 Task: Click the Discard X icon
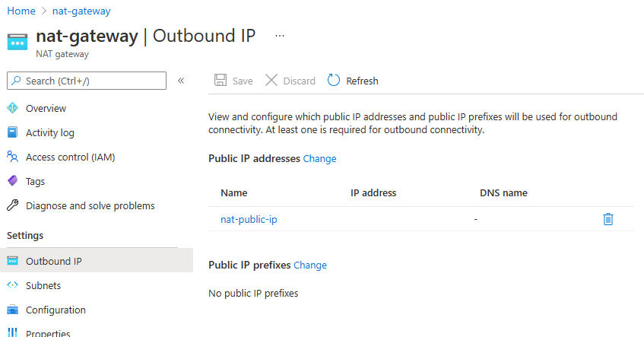pyautogui.click(x=271, y=81)
